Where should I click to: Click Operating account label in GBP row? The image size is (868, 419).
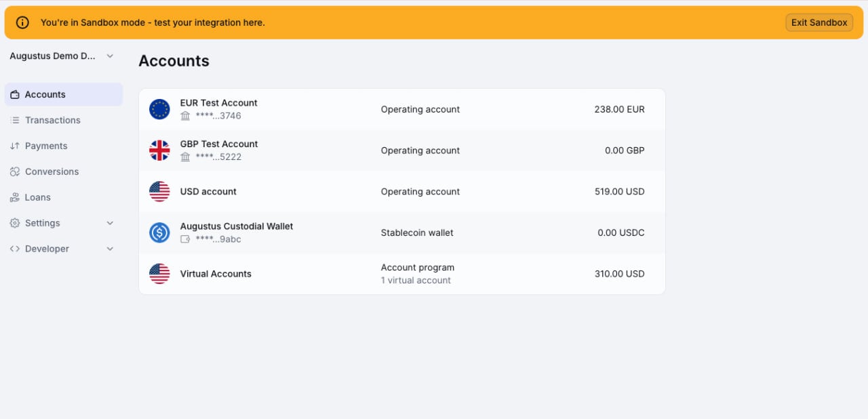click(x=420, y=151)
